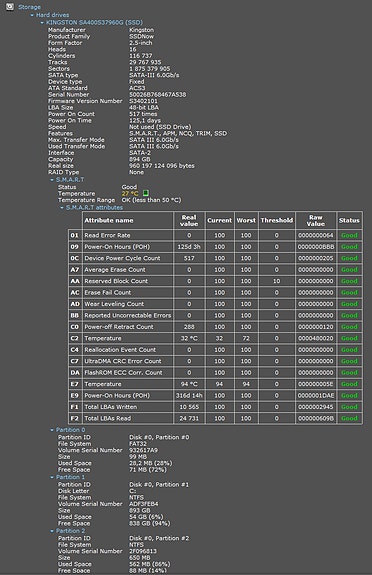The height and width of the screenshot is (575, 372).
Task: Collapse the Hard drives tree node
Action: (x=32, y=15)
